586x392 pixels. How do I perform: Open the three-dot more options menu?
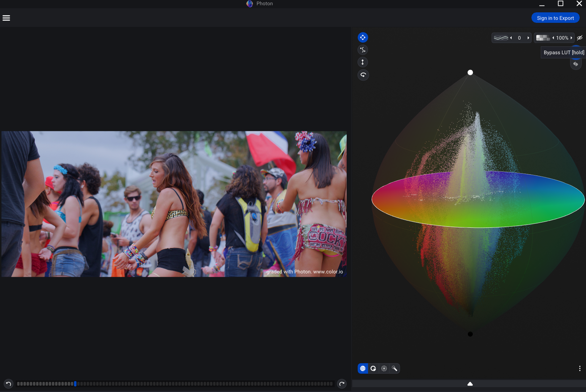(x=580, y=368)
